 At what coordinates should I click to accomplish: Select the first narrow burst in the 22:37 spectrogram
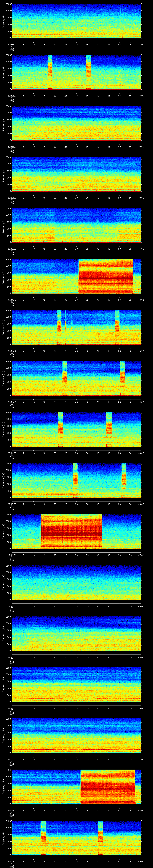click(50, 71)
